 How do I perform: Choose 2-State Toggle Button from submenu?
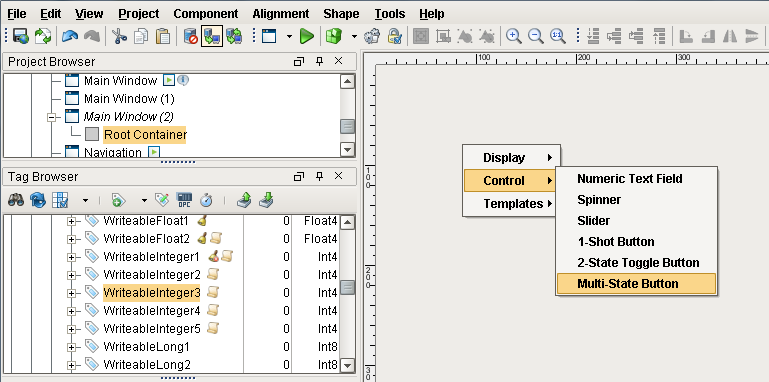637,263
